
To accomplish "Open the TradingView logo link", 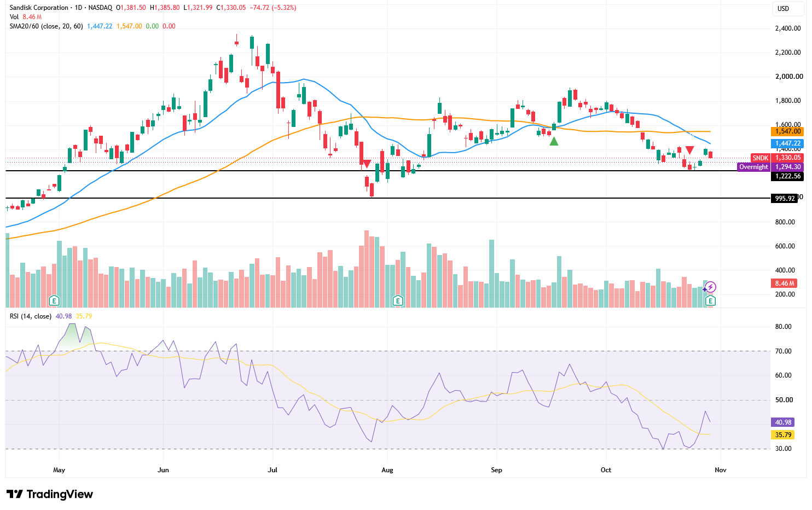I will (x=50, y=494).
